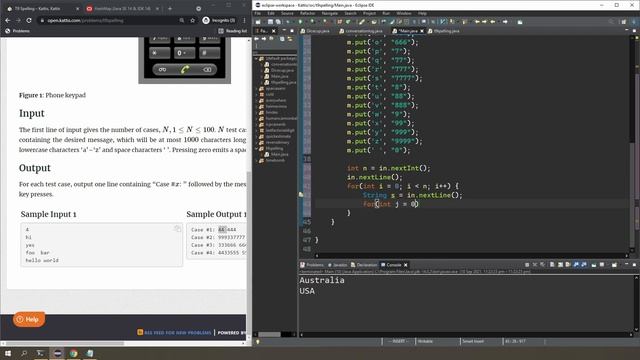Close the Package Explorer view tab

coord(273,31)
